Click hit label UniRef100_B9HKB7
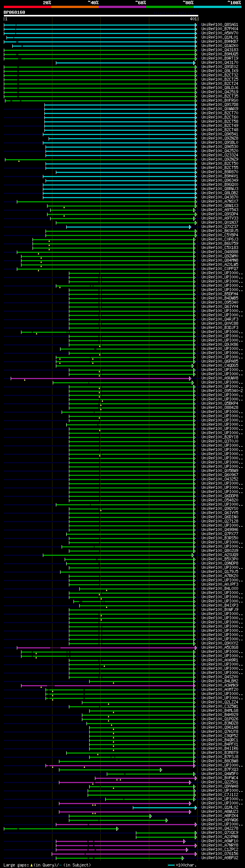The width and height of the screenshot is (245, 868). 220,42
